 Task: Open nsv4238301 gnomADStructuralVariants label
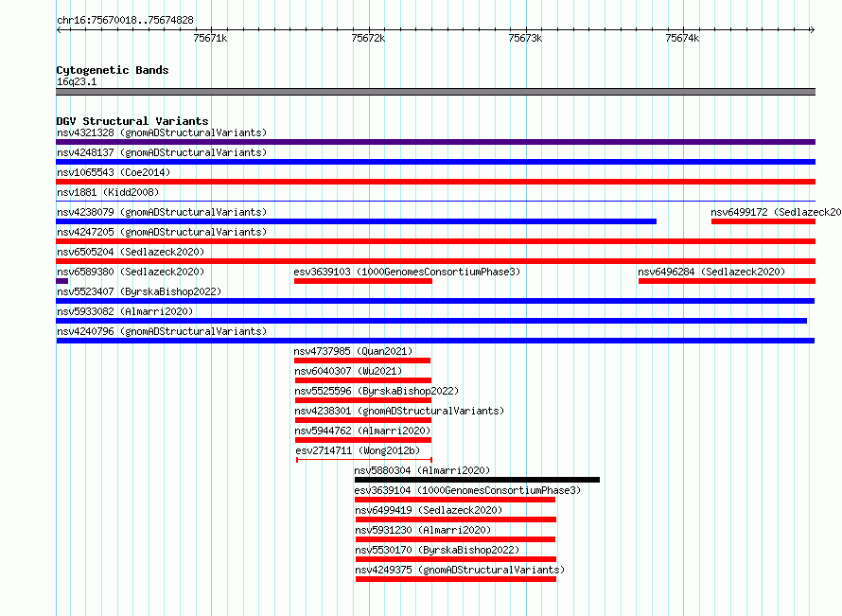coord(399,411)
